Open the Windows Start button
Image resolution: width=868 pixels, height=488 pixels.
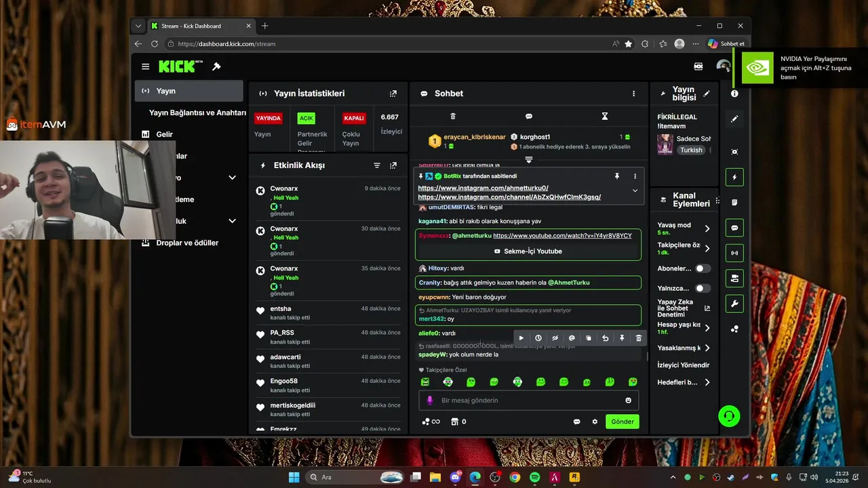click(x=294, y=477)
